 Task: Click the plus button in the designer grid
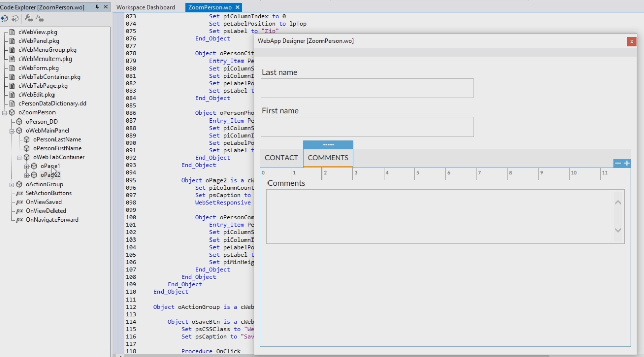tap(627, 163)
